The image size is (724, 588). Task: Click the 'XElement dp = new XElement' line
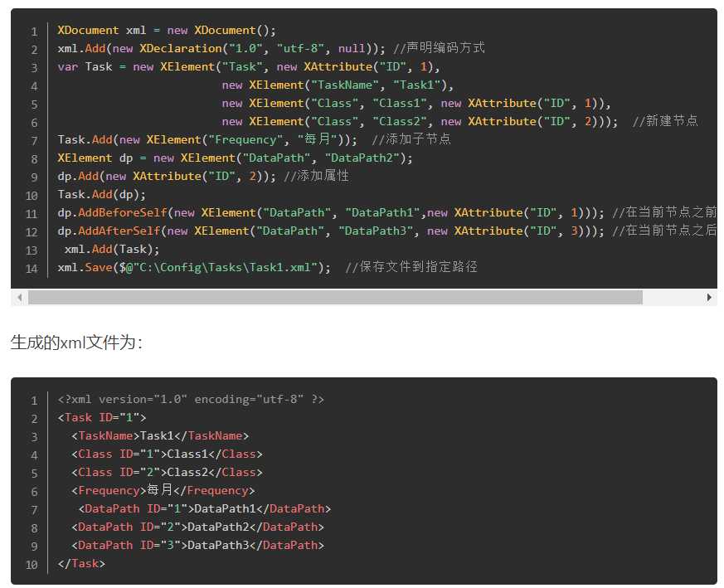pyautogui.click(x=235, y=158)
